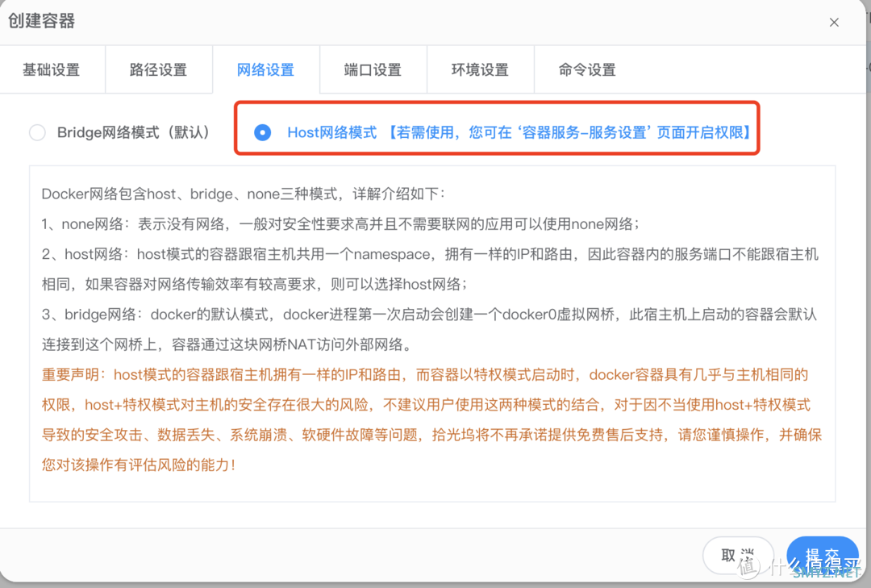This screenshot has width=871, height=588.
Task: Select the Bridge网络模式 radio button
Action: pyautogui.click(x=37, y=133)
